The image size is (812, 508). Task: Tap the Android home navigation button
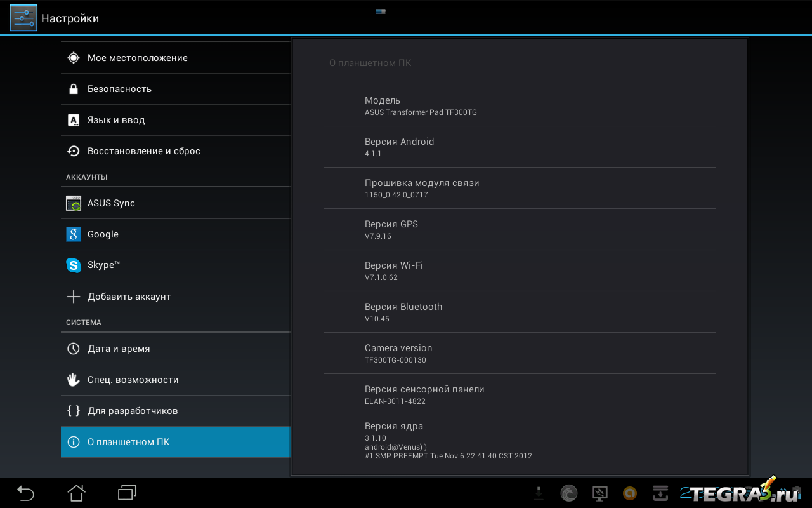coord(76,493)
